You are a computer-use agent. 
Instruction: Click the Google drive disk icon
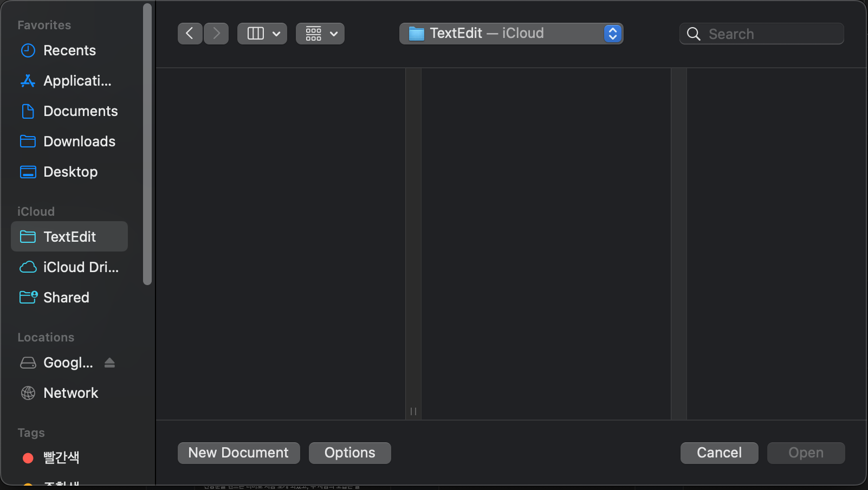click(x=28, y=363)
